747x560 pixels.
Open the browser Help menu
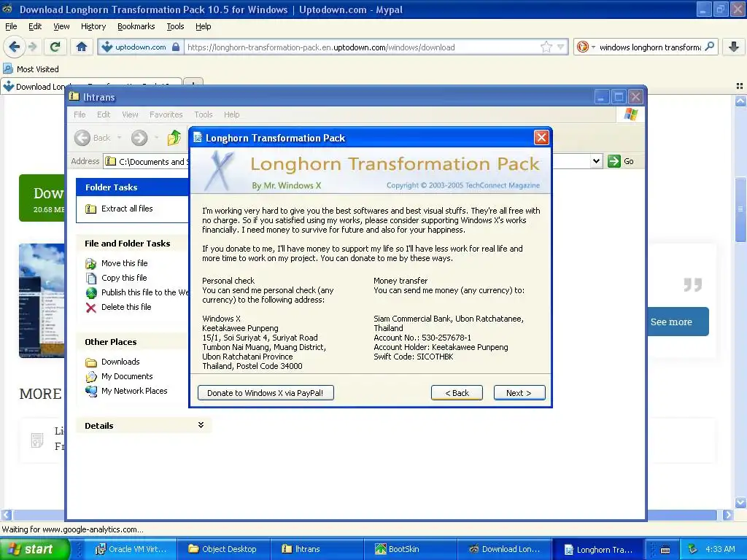click(x=203, y=26)
